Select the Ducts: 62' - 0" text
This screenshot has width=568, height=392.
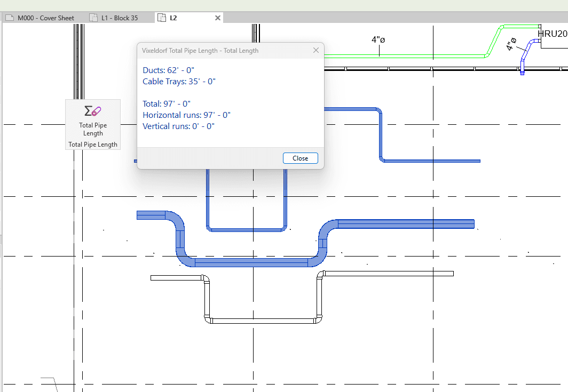(x=169, y=70)
